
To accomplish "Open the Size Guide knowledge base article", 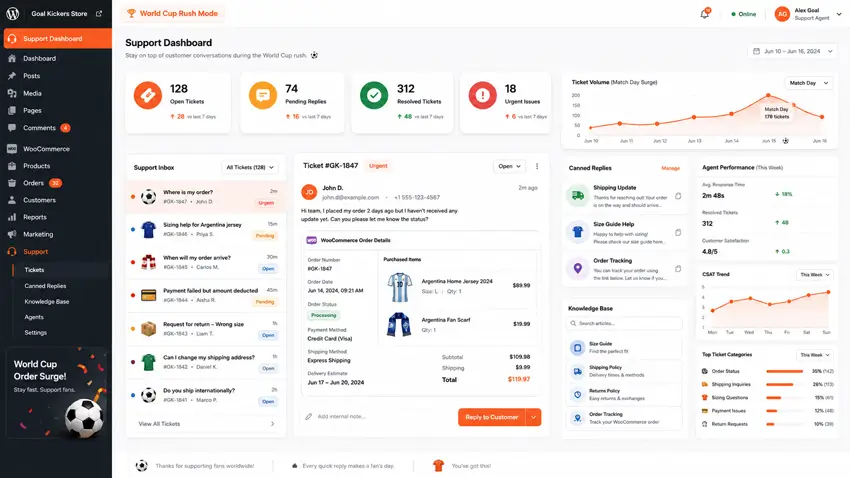I will pos(623,348).
